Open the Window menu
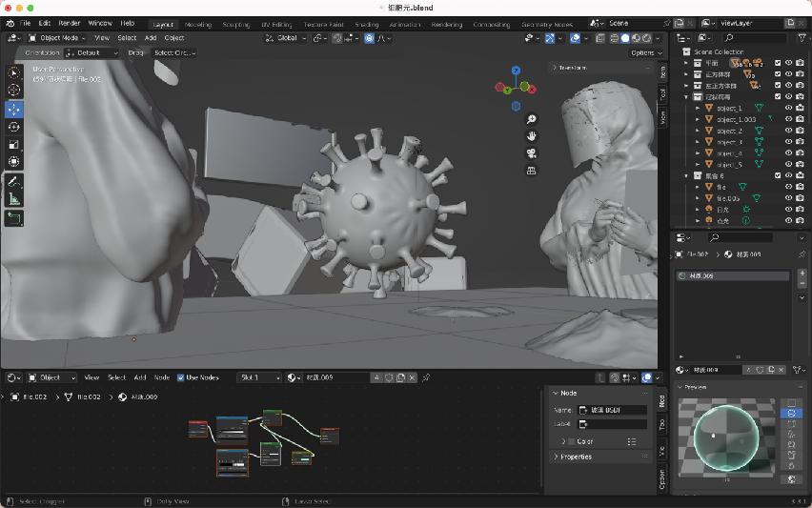This screenshot has height=508, width=812. pos(100,23)
